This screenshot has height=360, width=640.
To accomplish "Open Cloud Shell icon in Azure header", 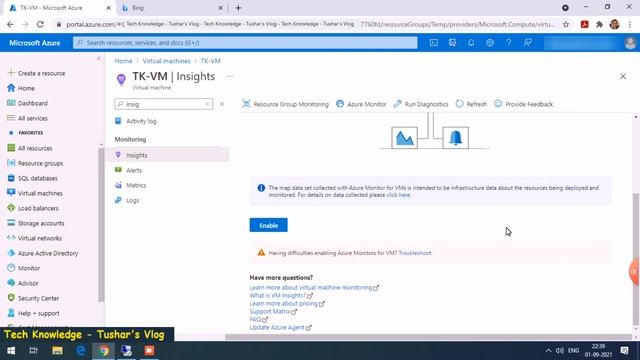I will [433, 42].
